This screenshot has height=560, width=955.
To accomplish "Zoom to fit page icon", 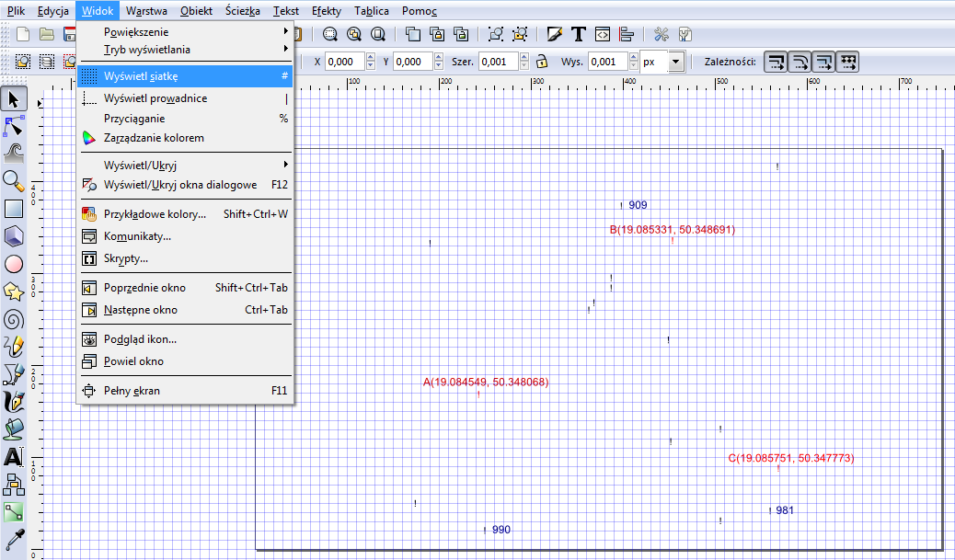I will (x=377, y=34).
